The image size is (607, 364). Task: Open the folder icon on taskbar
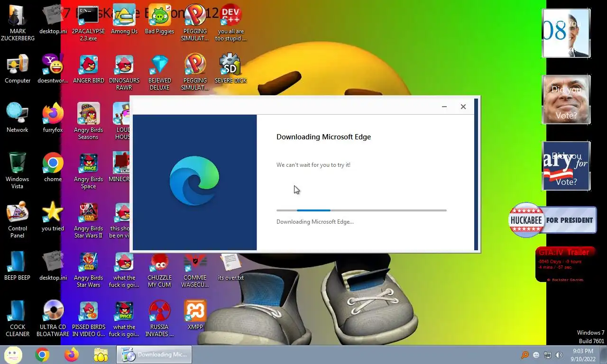101,355
